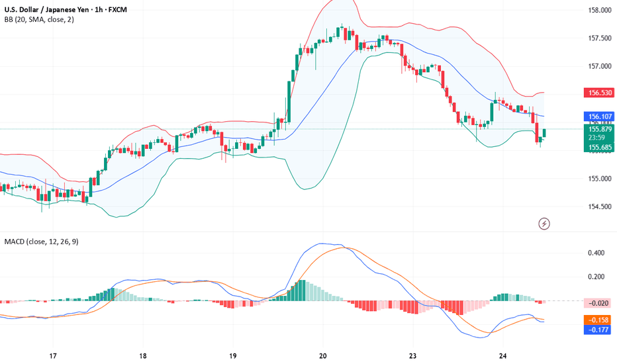This screenshot has width=617, height=364.
Task: Click the 24 date label on time axis
Action: tap(503, 355)
